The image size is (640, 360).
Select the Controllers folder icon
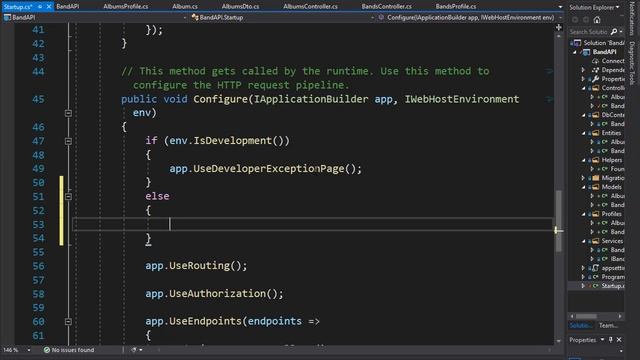coord(596,88)
